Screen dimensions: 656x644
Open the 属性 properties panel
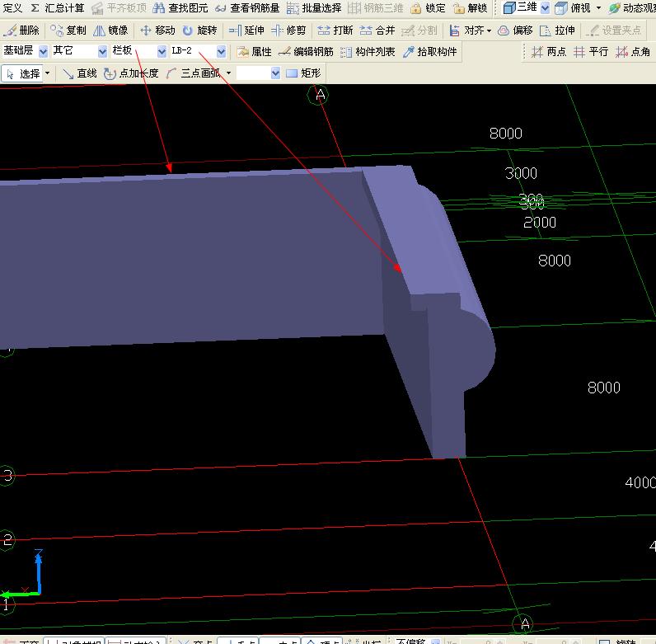(x=255, y=51)
